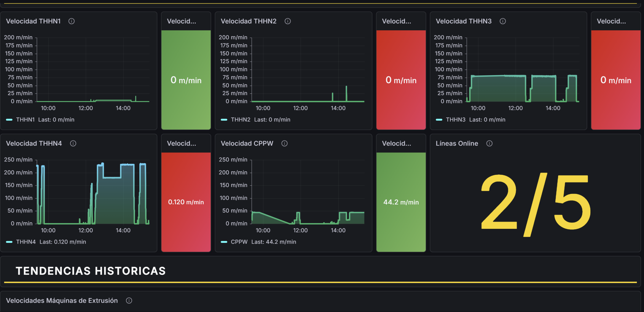Toggle THHN2 series in chart legend

[240, 120]
